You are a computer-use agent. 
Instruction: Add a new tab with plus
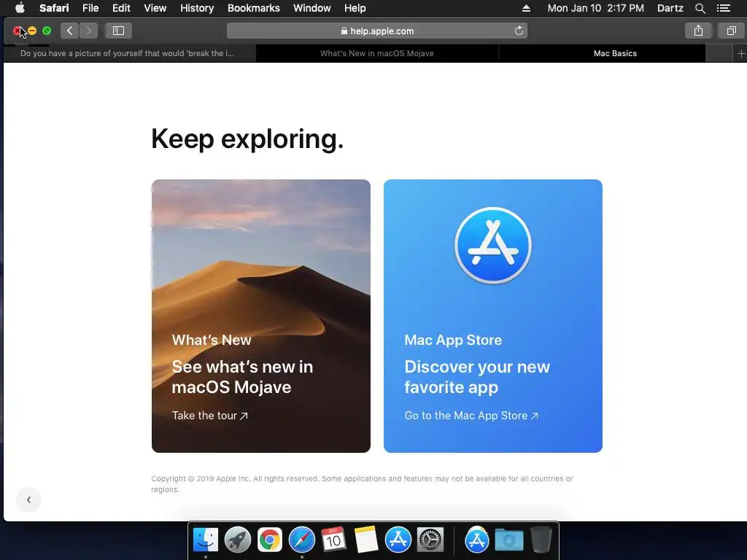(740, 53)
